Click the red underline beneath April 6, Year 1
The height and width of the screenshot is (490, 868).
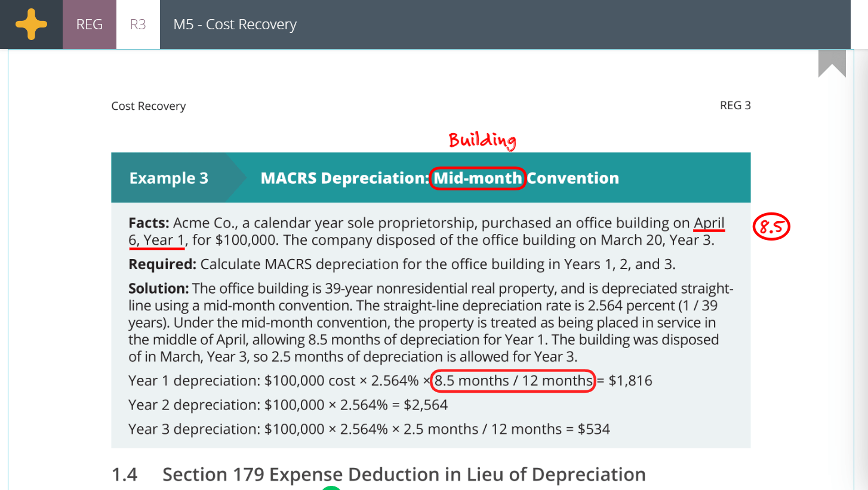(x=156, y=247)
